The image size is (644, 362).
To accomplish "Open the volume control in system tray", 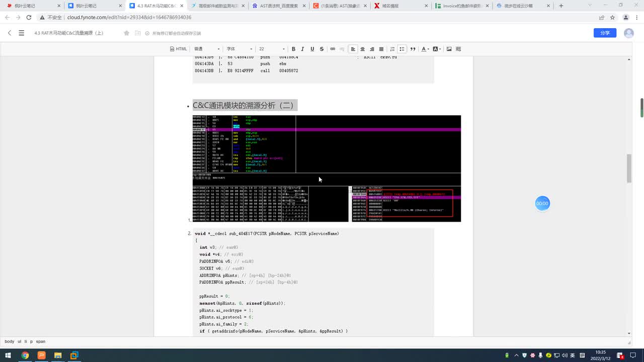I will pos(565,355).
